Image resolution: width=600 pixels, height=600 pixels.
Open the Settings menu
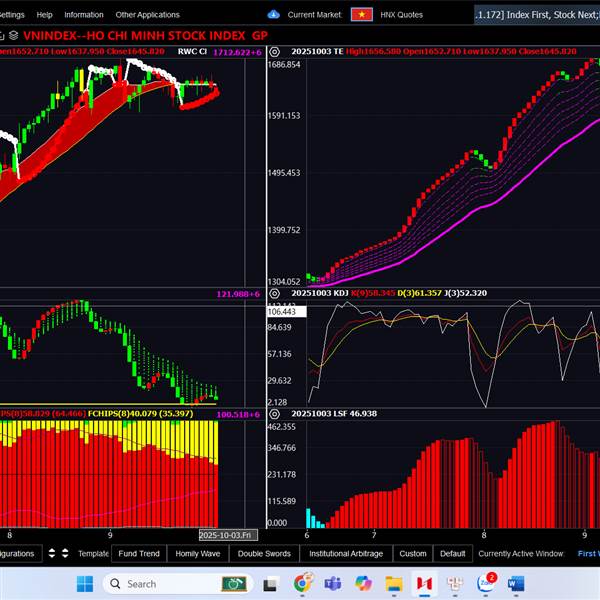pos(13,15)
